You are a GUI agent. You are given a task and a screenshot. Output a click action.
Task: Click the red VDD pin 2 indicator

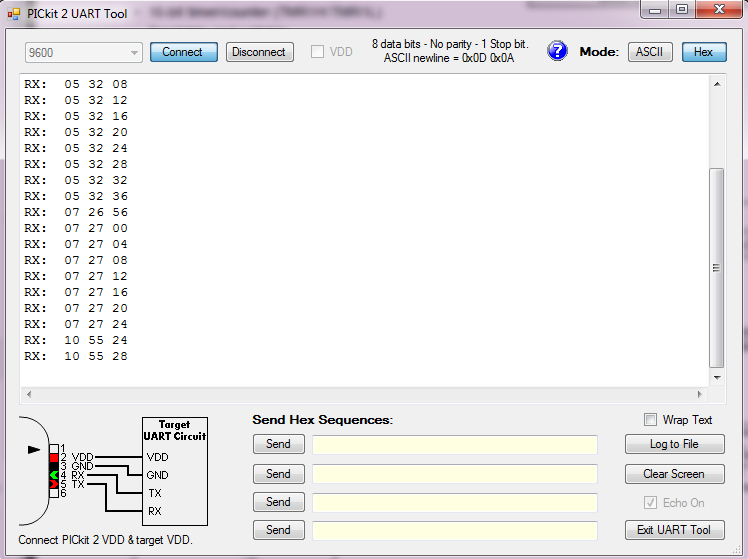(54, 458)
